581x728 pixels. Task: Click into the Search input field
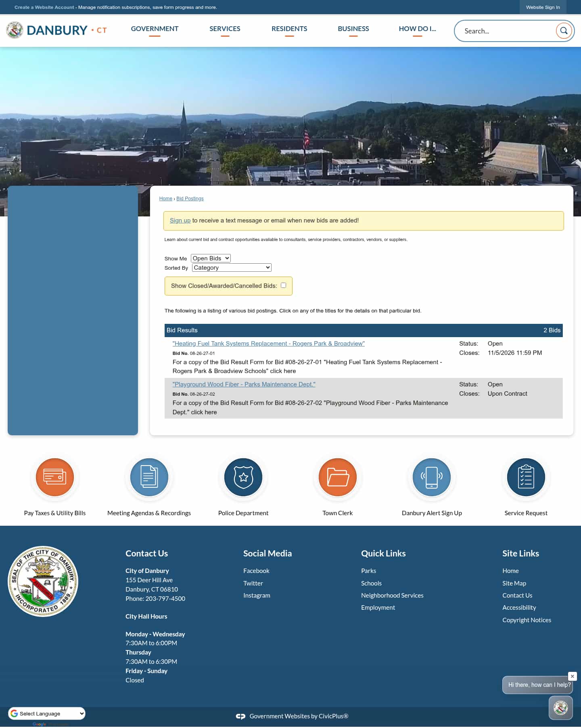508,31
